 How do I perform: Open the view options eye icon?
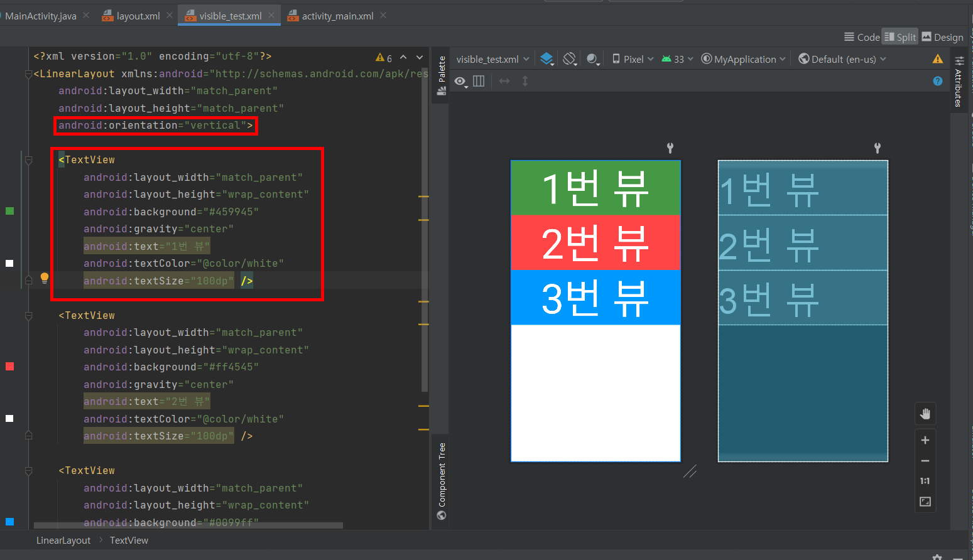(x=461, y=82)
